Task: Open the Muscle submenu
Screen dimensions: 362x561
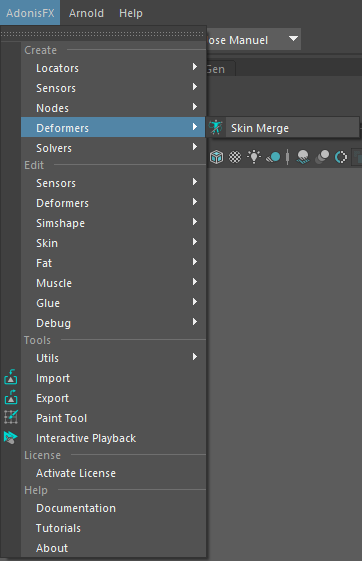Action: click(113, 283)
